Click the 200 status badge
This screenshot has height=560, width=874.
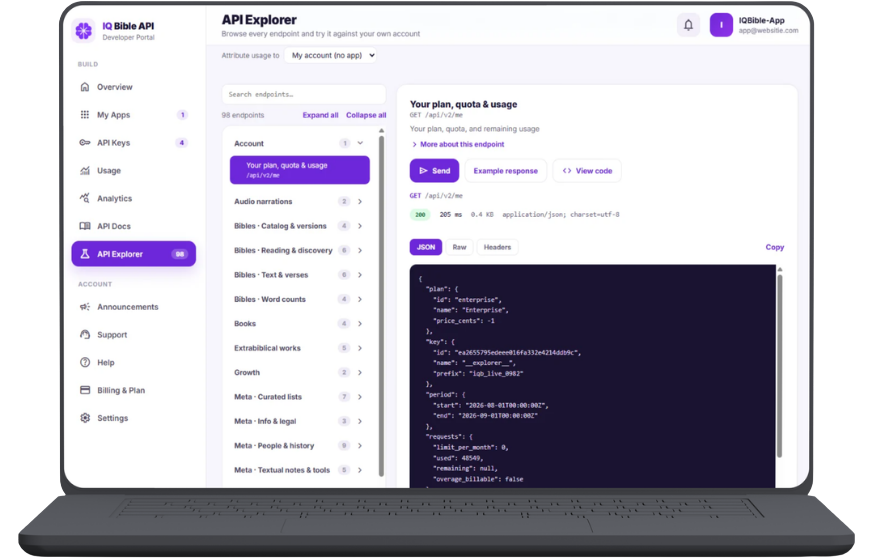tap(420, 215)
